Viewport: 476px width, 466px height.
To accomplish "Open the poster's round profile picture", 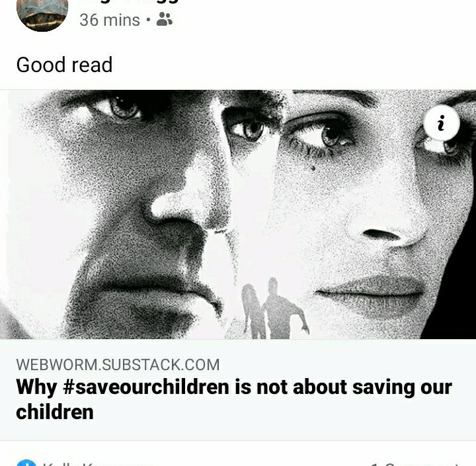I will 42,14.
